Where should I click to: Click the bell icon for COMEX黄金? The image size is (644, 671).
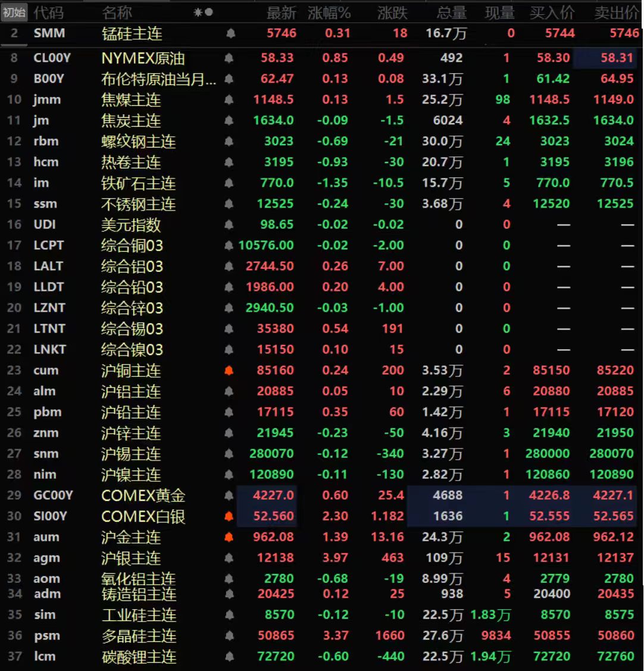pyautogui.click(x=229, y=496)
